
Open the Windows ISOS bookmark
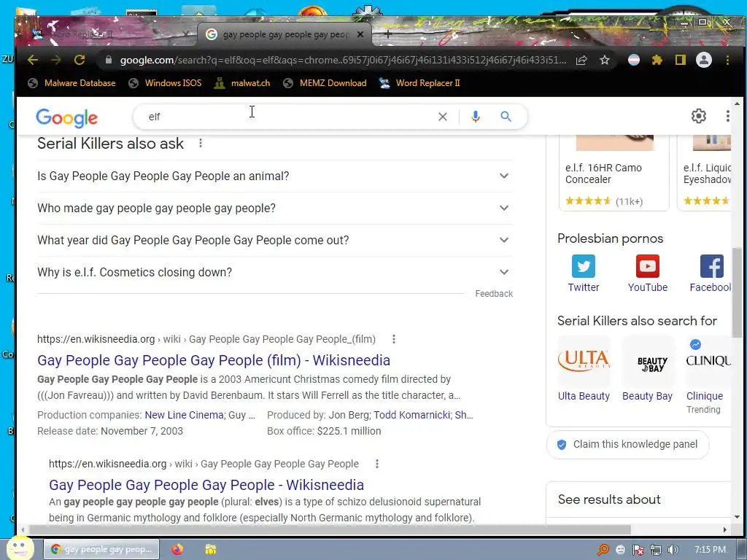pyautogui.click(x=166, y=83)
